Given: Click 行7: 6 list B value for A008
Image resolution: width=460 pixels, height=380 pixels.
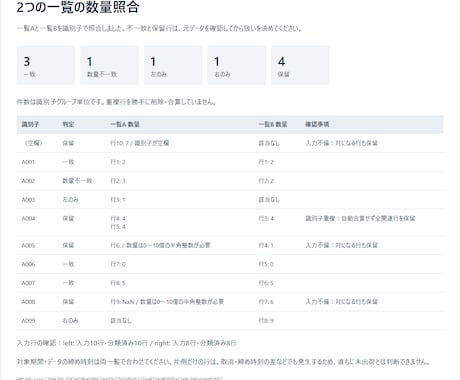Looking at the screenshot, I should click(x=266, y=302).
